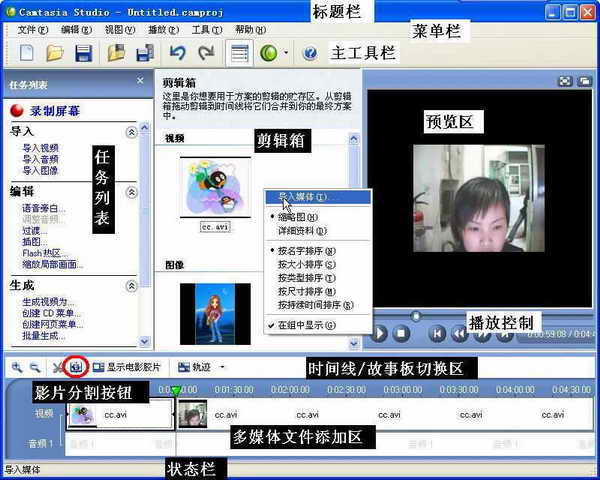600x480 pixels.
Task: Click the Save project floppy disk icon
Action: (x=84, y=52)
